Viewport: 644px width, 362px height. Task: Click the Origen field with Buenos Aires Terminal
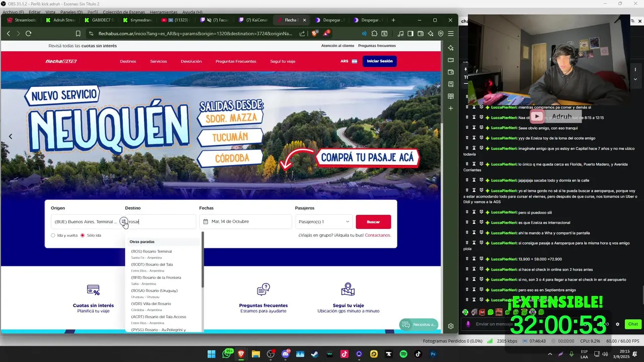[x=85, y=222]
